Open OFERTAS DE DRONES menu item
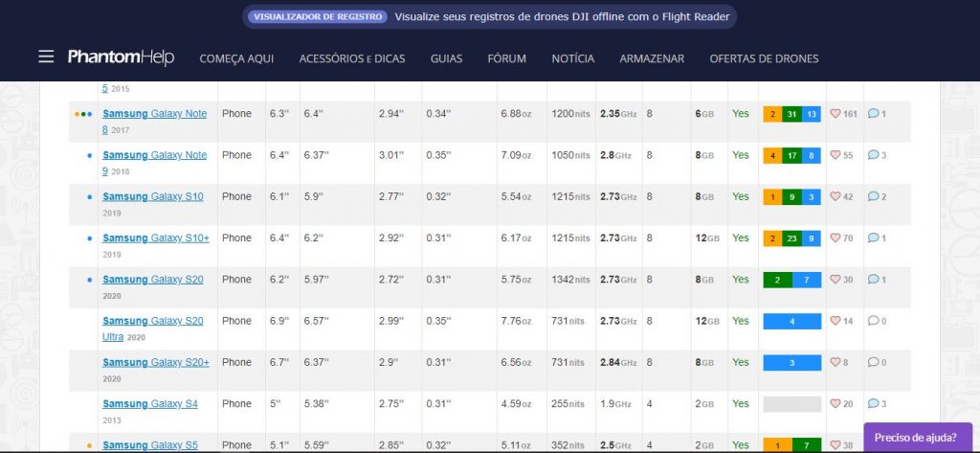Viewport: 980px width, 453px height. click(x=764, y=58)
